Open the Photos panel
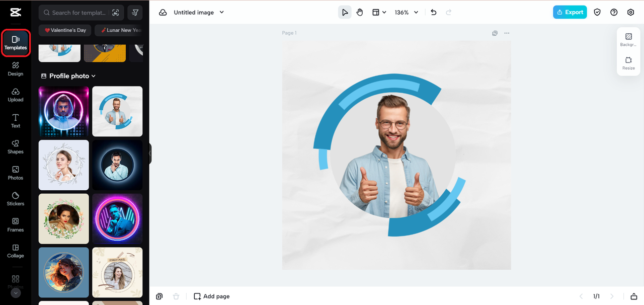The width and height of the screenshot is (644, 305). point(16,173)
